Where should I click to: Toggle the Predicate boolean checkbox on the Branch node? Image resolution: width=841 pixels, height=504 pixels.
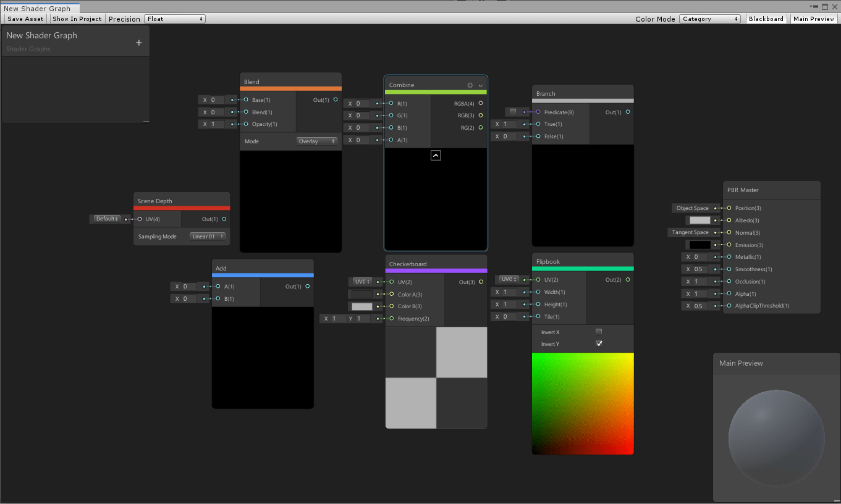(x=513, y=111)
